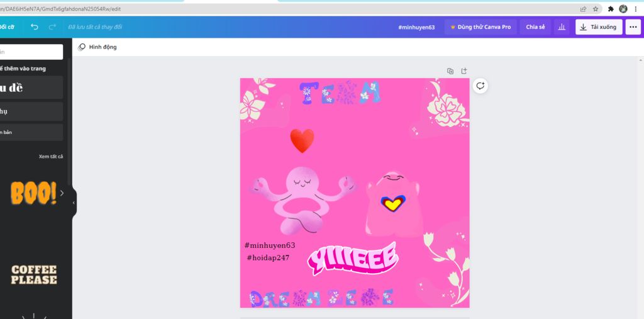Open the Hình động animation option
Image resolution: width=644 pixels, height=319 pixels.
pos(97,47)
